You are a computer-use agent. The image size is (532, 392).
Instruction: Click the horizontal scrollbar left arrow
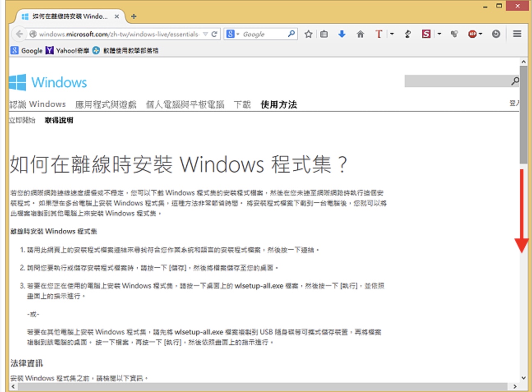click(x=13, y=387)
